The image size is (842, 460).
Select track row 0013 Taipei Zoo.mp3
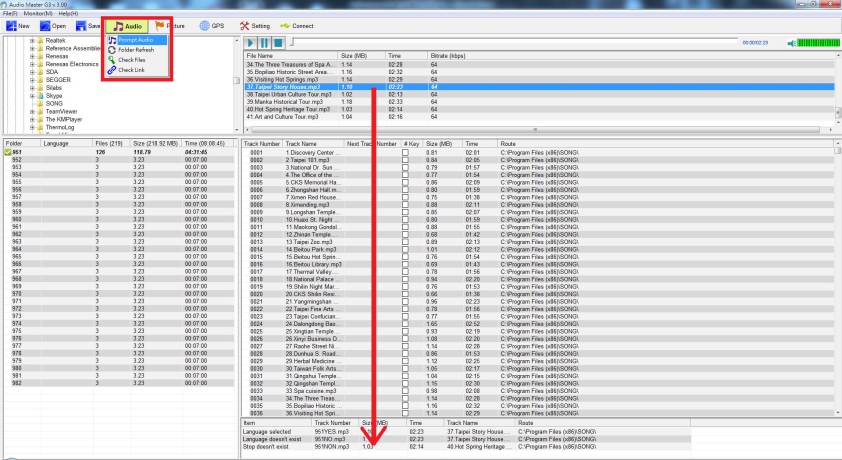click(539, 242)
